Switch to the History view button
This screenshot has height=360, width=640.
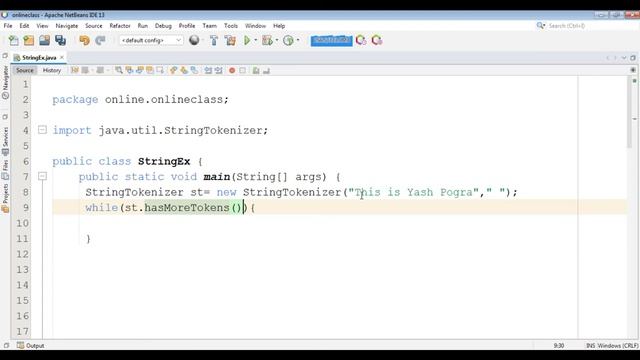(x=52, y=70)
